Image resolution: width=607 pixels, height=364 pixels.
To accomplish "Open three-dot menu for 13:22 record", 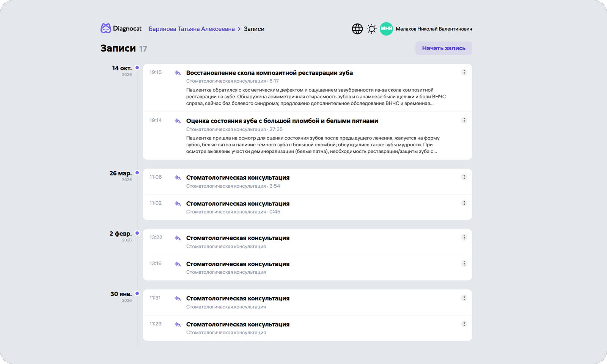I will click(x=464, y=237).
